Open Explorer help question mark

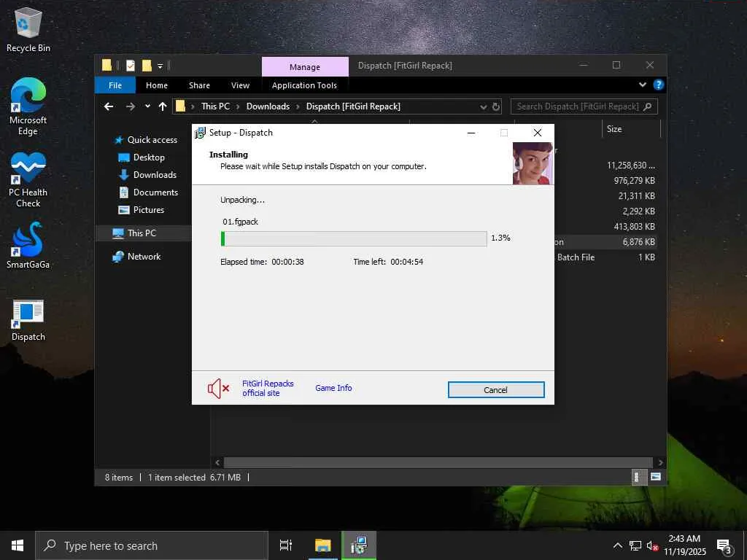659,85
